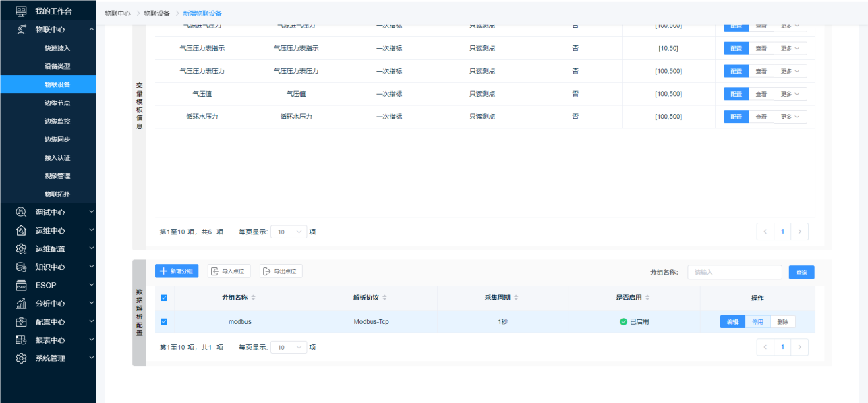The width and height of the screenshot is (868, 403).
Task: Click the 知识中心 database icon
Action: click(21, 267)
